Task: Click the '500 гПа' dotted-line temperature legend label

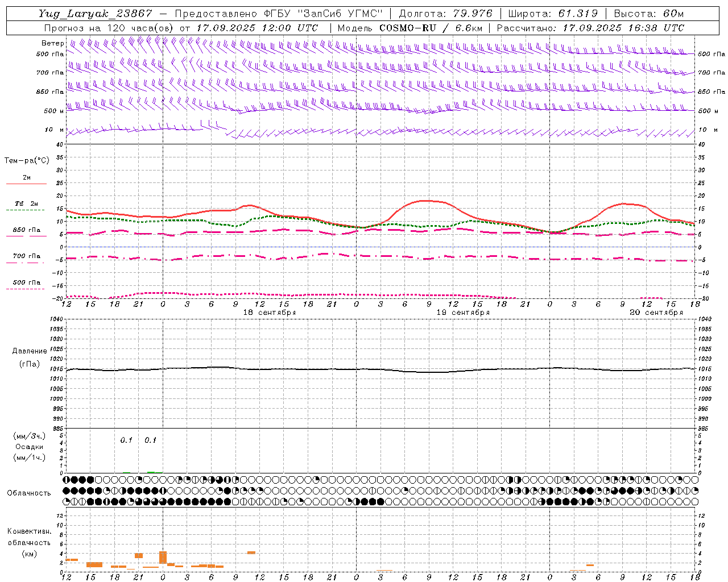Action: [x=27, y=282]
